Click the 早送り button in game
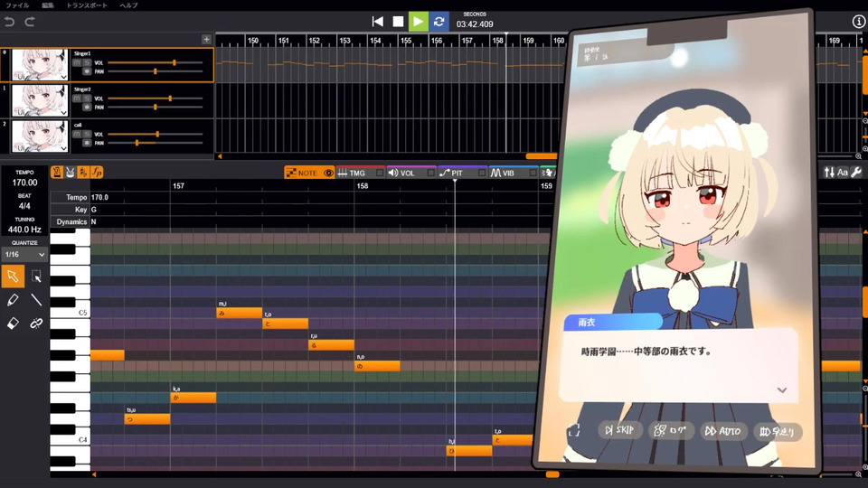Viewport: 868px width, 488px height. coord(777,432)
